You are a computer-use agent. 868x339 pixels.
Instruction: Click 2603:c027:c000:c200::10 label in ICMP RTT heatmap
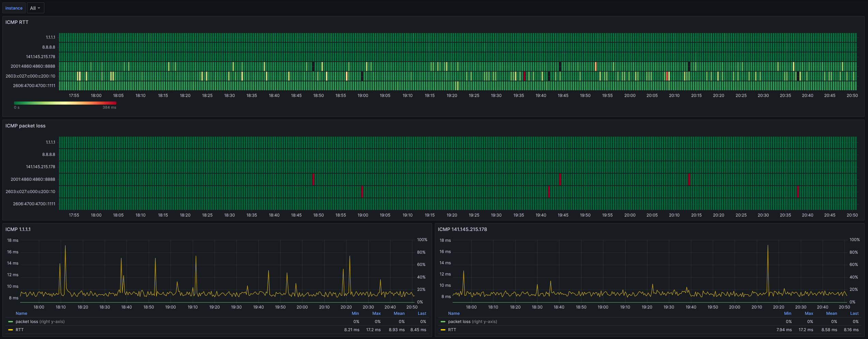click(x=30, y=76)
